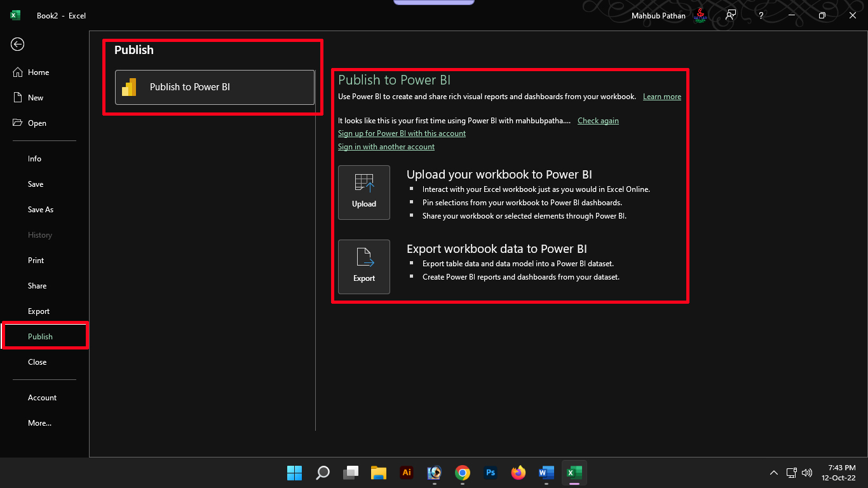Click the user profile picture icon
868x488 pixels.
pos(700,15)
